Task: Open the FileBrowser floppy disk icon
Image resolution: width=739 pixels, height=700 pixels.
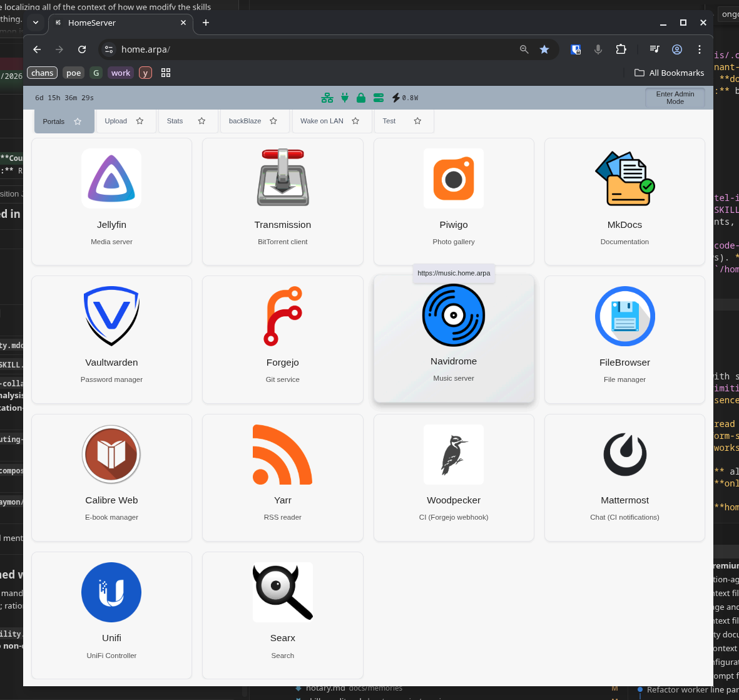Action: click(x=624, y=316)
